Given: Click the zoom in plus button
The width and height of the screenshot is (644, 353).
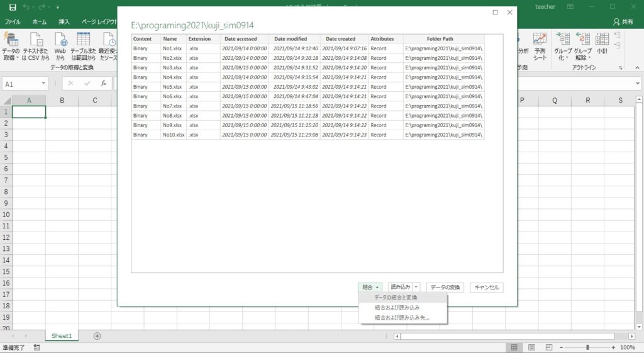Looking at the screenshot, I should pos(614,348).
